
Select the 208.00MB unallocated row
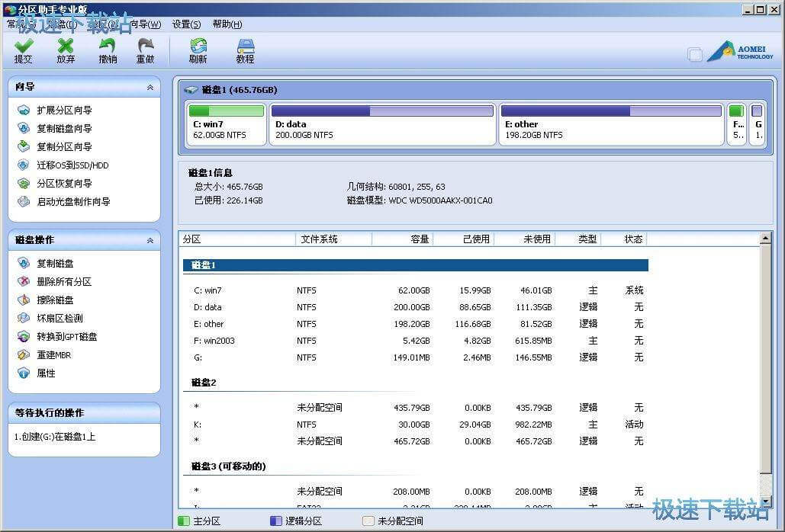[x=416, y=492]
